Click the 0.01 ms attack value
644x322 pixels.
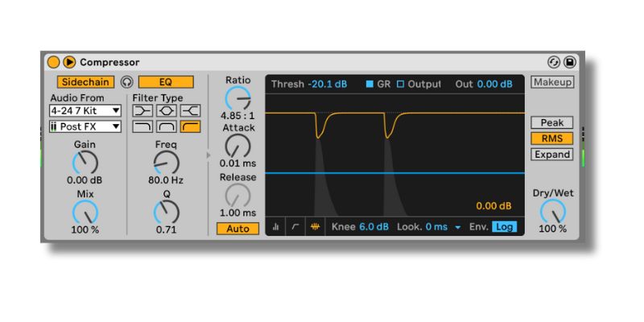(237, 163)
